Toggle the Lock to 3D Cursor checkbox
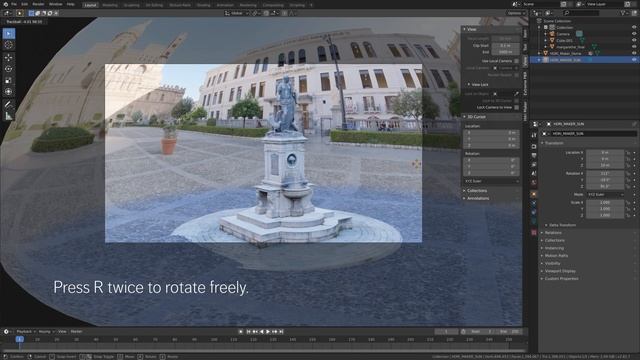Image resolution: width=640 pixels, height=360 pixels. pyautogui.click(x=516, y=101)
